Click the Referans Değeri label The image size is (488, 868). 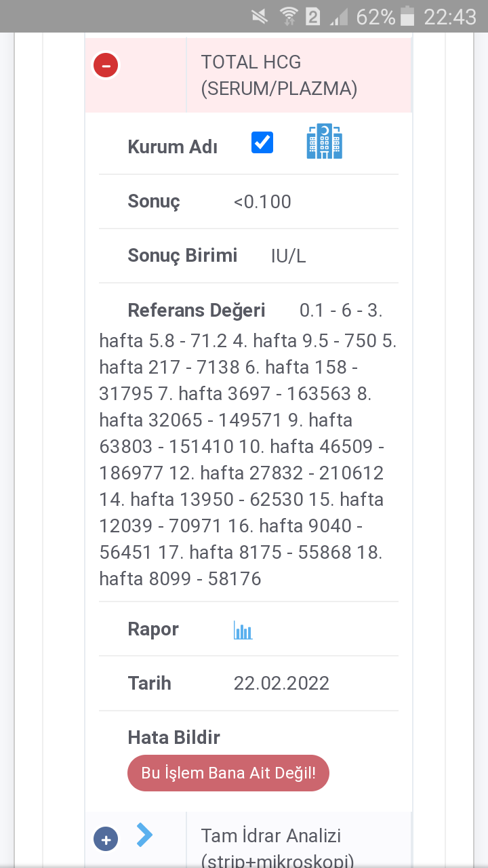197,311
